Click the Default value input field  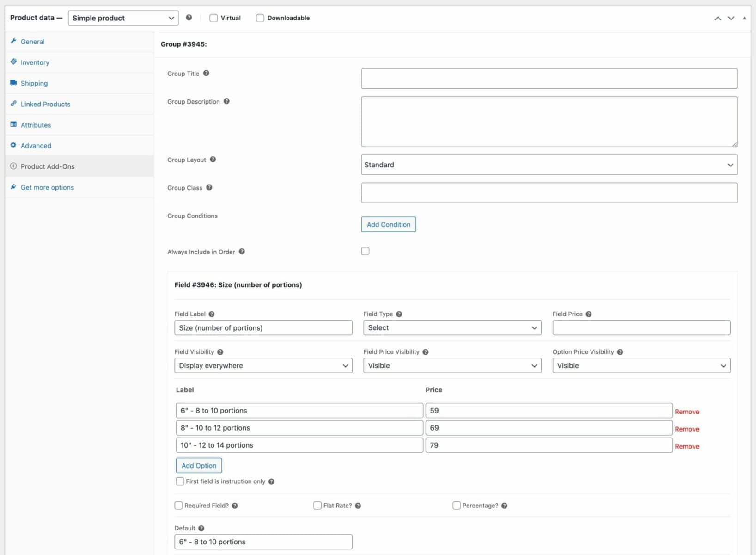[x=263, y=542]
